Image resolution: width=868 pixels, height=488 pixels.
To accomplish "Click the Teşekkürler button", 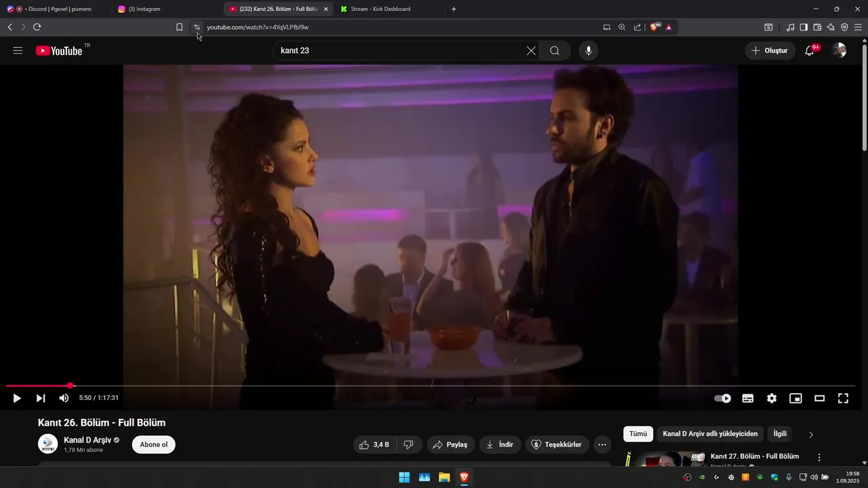I will (x=556, y=445).
